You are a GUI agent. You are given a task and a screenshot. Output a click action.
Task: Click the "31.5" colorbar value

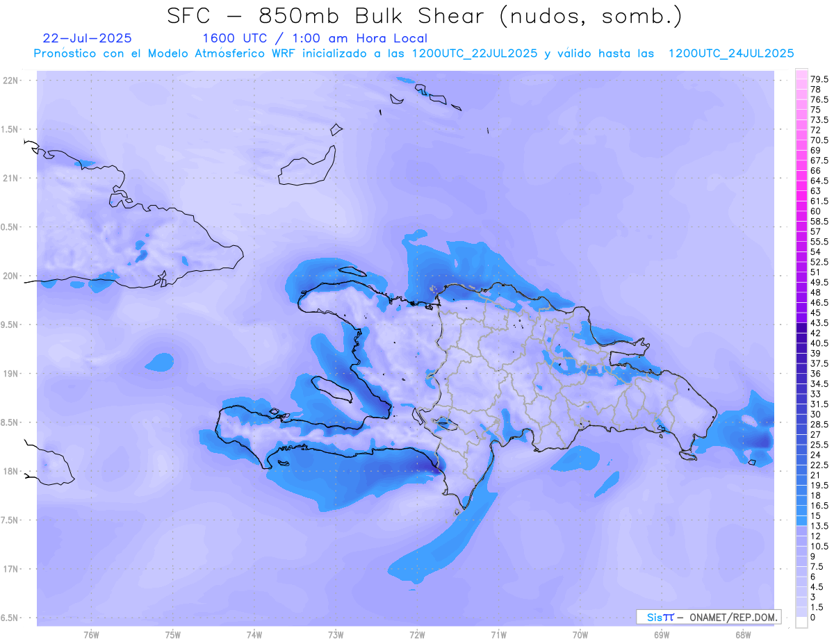[x=820, y=404]
